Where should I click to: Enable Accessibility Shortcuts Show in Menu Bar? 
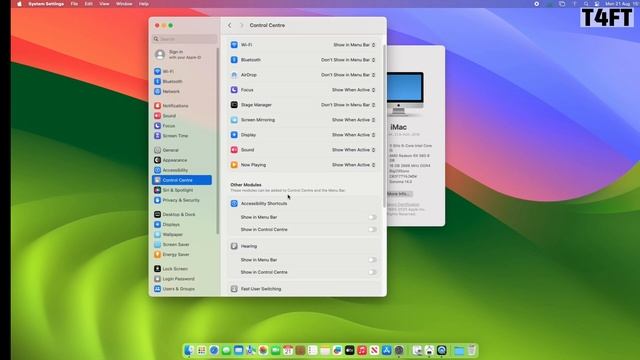[372, 217]
